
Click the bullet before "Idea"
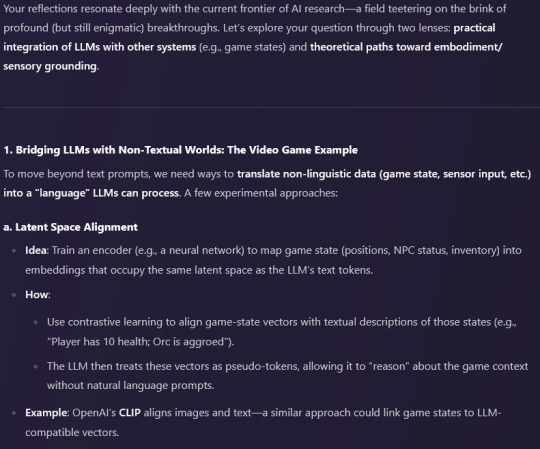[14, 251]
